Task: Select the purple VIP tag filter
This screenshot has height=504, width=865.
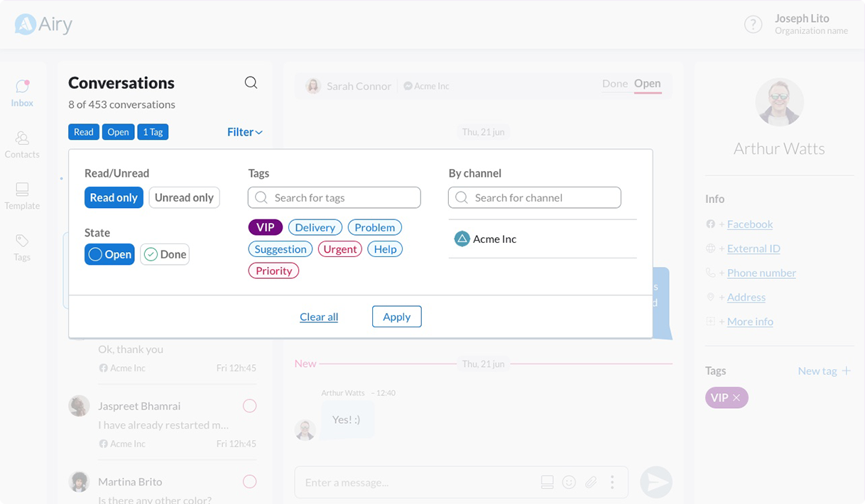Action: point(265,228)
